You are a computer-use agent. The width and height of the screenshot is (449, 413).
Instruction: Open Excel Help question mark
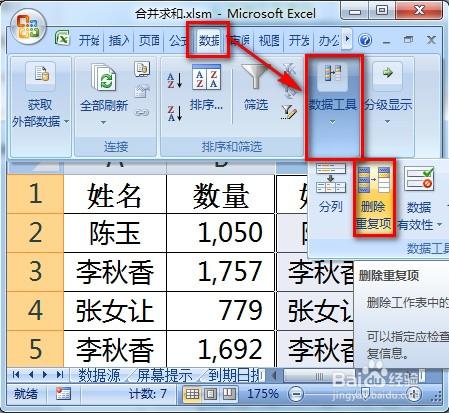365,40
